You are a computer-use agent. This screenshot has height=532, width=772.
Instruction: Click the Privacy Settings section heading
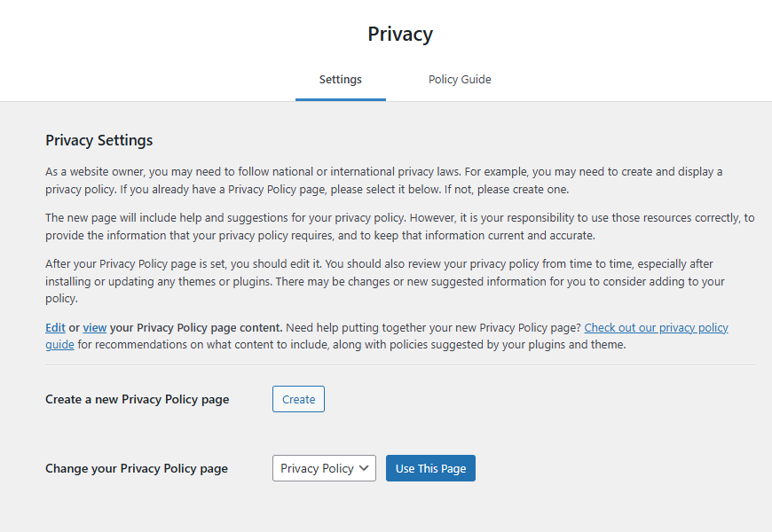click(x=99, y=141)
